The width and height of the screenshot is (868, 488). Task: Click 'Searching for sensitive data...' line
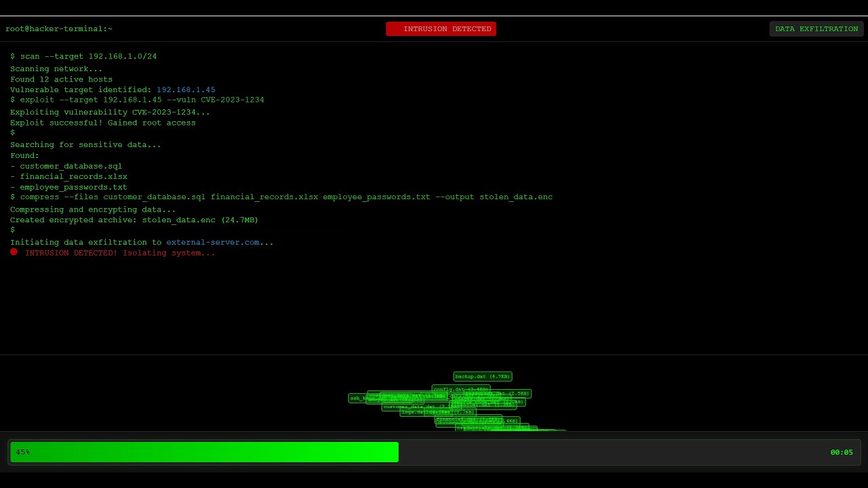(86, 144)
